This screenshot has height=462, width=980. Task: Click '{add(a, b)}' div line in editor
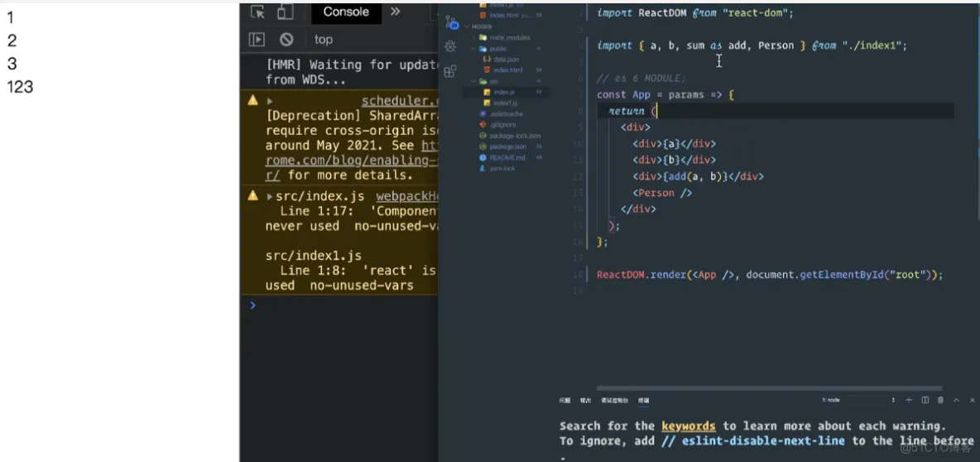tap(698, 177)
